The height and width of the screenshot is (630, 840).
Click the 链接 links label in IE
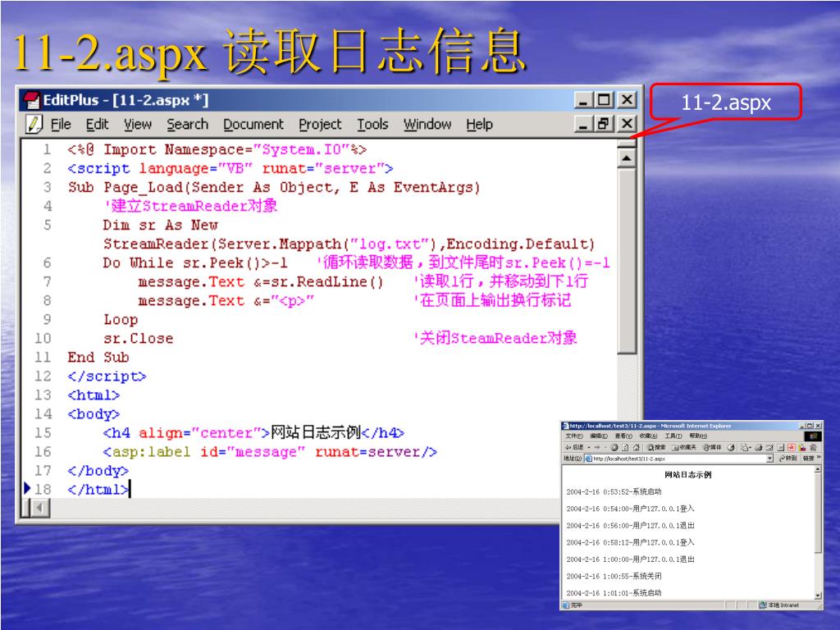click(808, 459)
